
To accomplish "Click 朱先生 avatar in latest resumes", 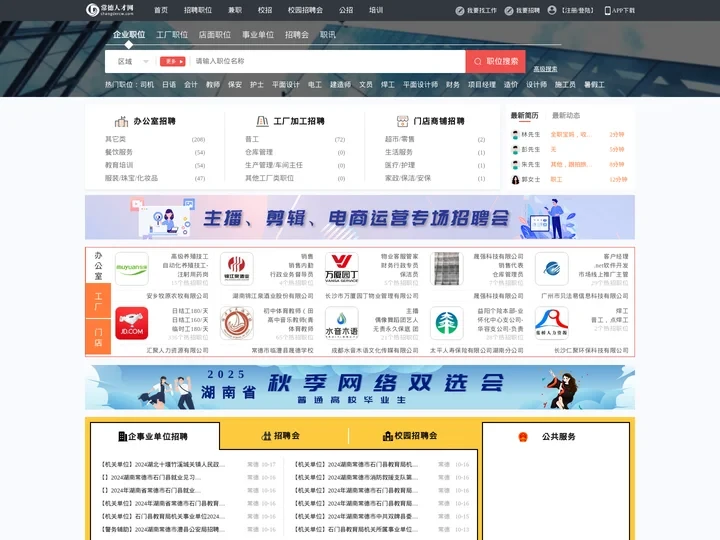I will click(x=515, y=164).
